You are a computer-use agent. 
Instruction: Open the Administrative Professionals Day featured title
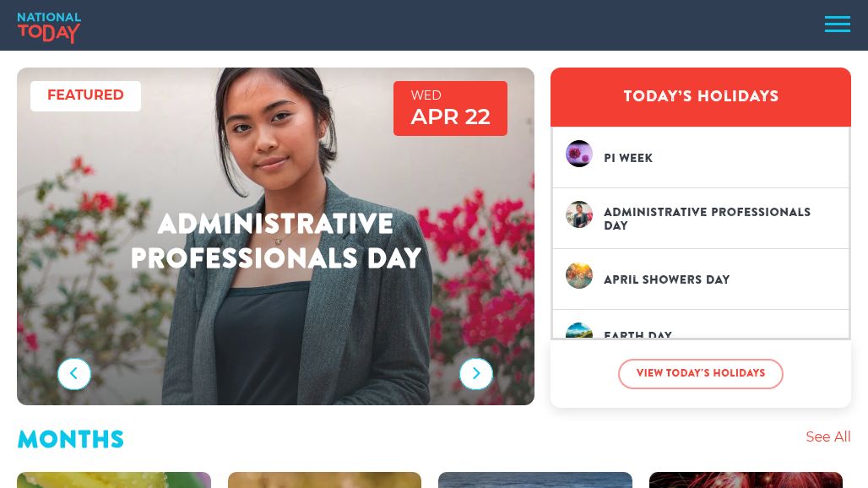(x=275, y=241)
